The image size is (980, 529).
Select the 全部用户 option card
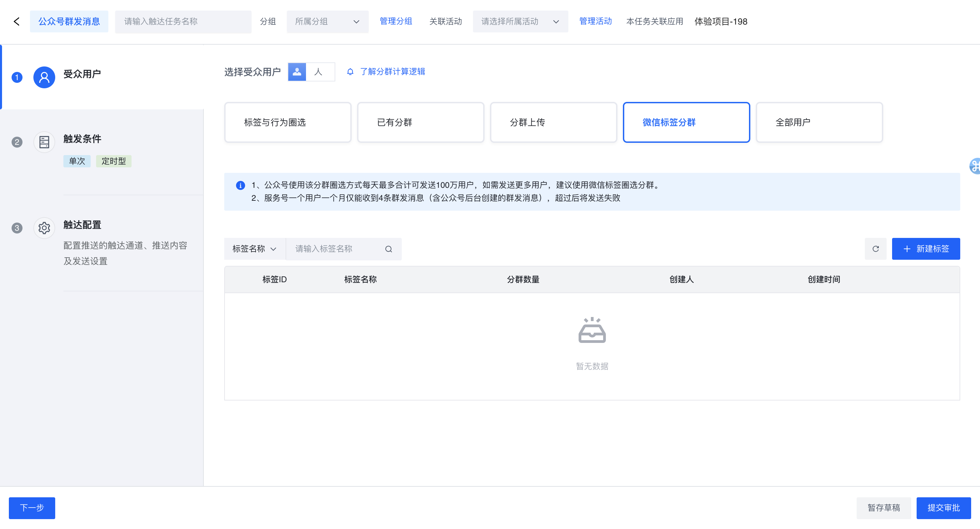click(x=819, y=122)
